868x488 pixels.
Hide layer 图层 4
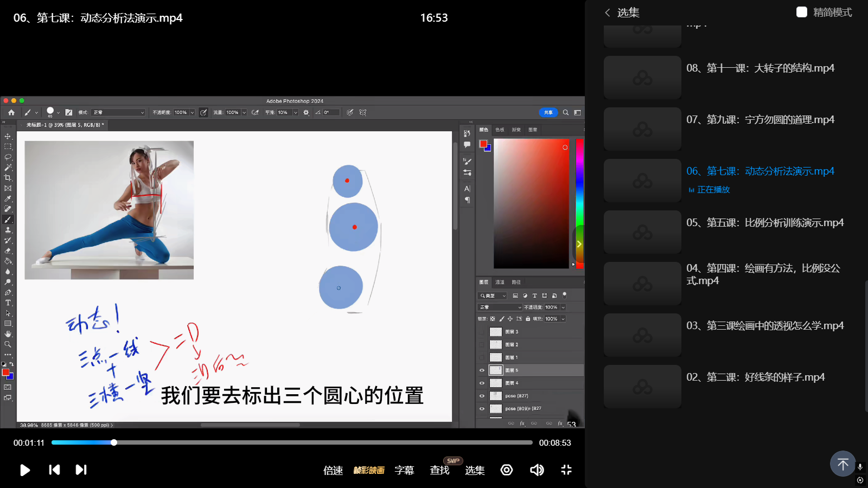(482, 383)
